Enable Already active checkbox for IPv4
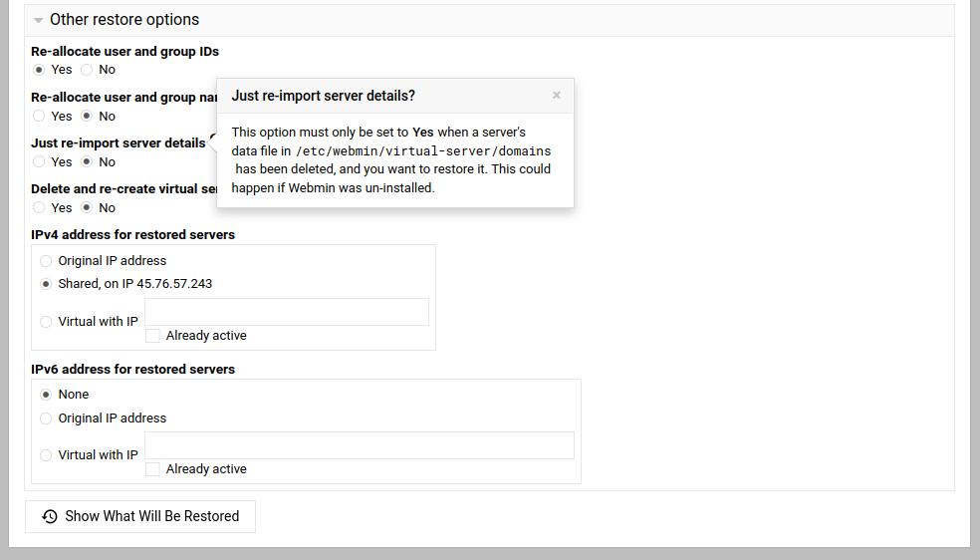Image resolution: width=980 pixels, height=560 pixels. (x=152, y=336)
